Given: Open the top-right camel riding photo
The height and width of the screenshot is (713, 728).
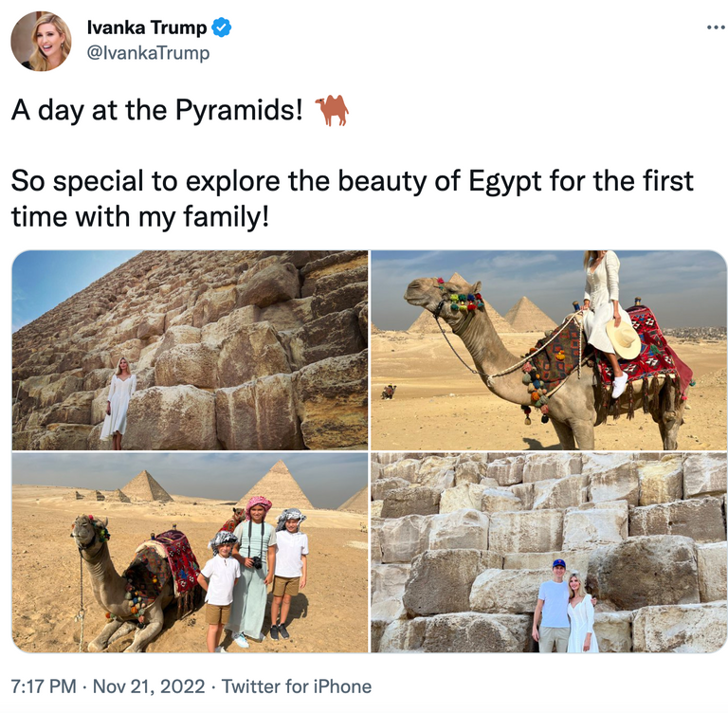Looking at the screenshot, I should point(549,350).
